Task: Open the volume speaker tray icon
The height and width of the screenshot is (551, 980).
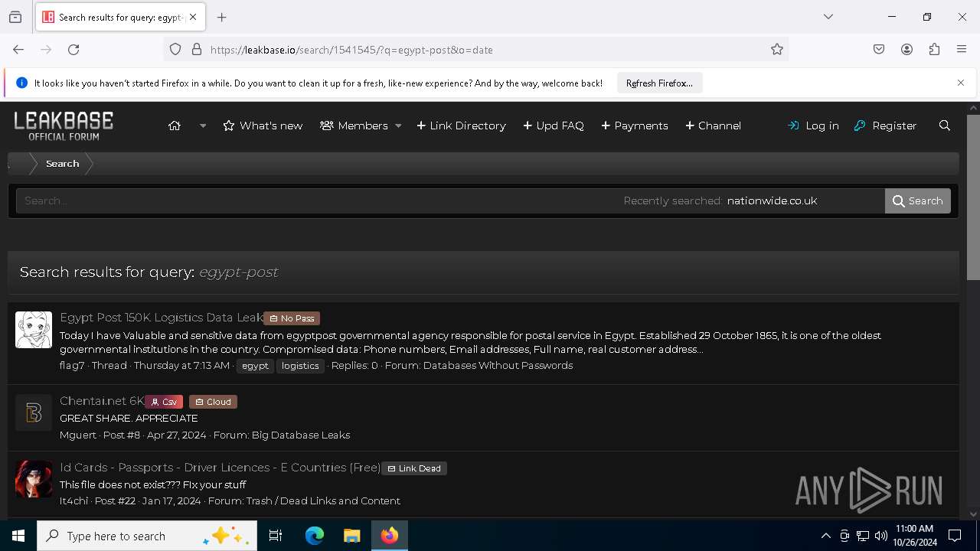Action: 881,536
